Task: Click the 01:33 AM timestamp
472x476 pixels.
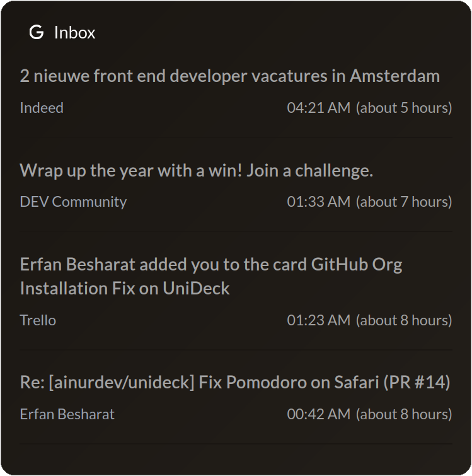Action: coord(318,202)
